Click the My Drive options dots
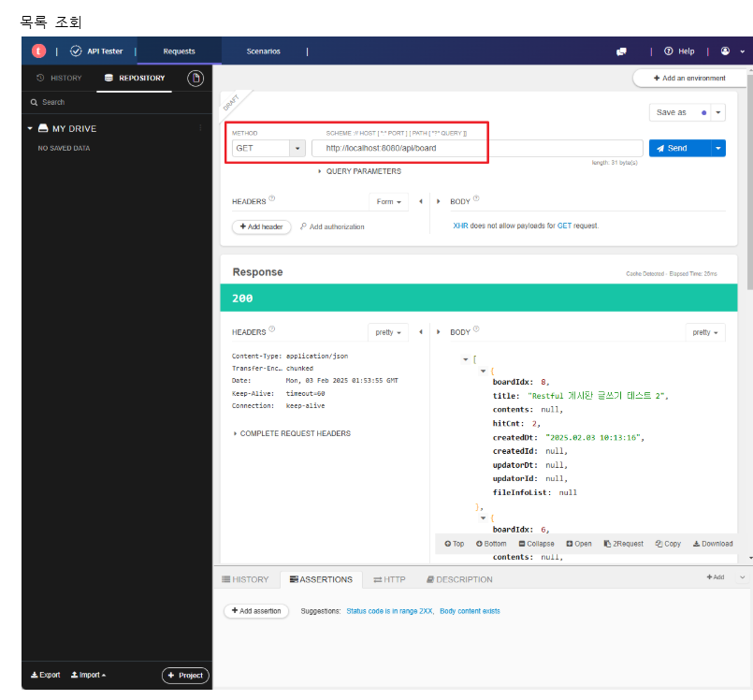 [200, 128]
